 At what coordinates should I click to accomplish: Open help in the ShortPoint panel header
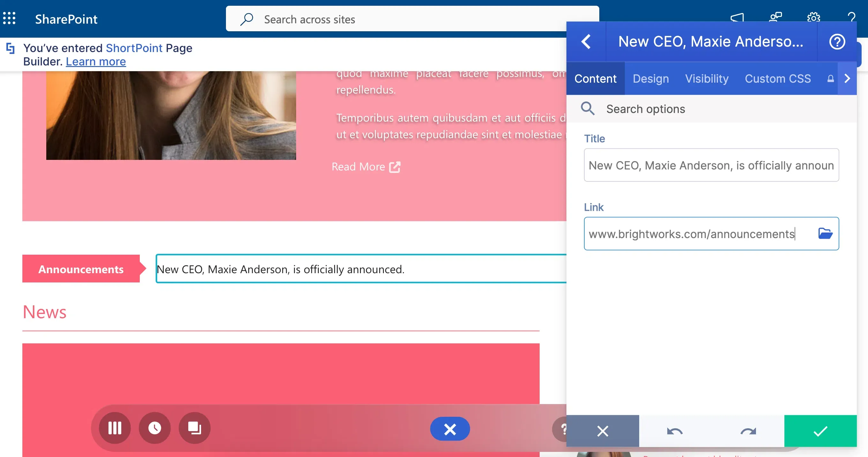[x=837, y=41]
